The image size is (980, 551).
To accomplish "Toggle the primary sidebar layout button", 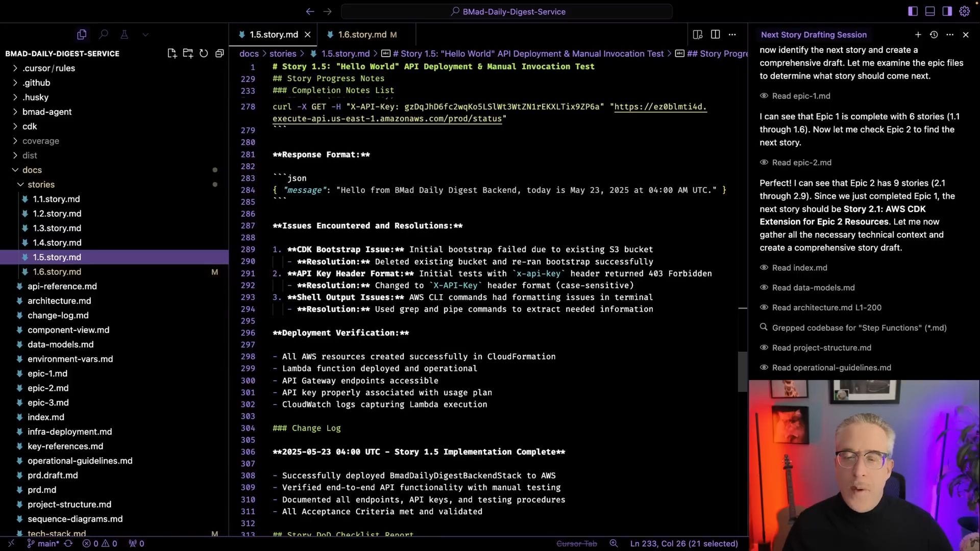I will coord(913,11).
